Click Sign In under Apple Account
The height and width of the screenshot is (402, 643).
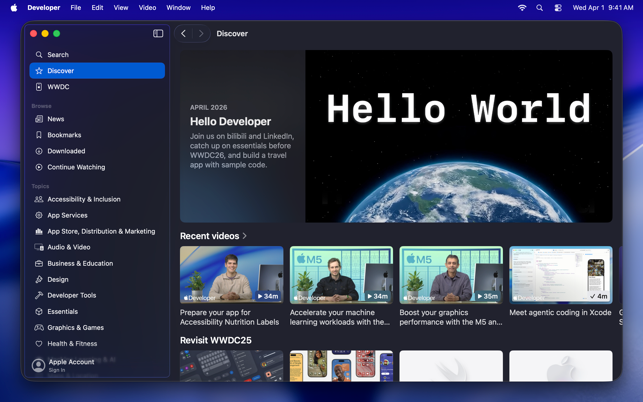click(57, 370)
